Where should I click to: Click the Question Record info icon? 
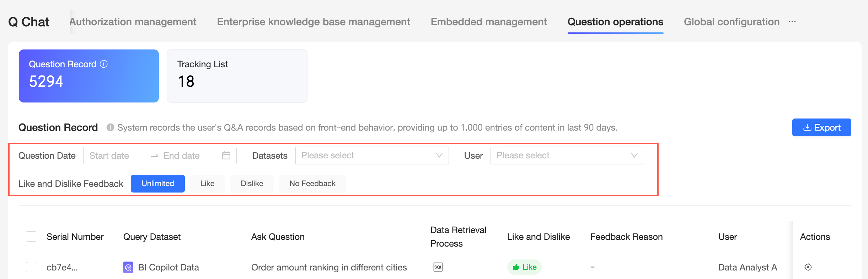click(104, 64)
